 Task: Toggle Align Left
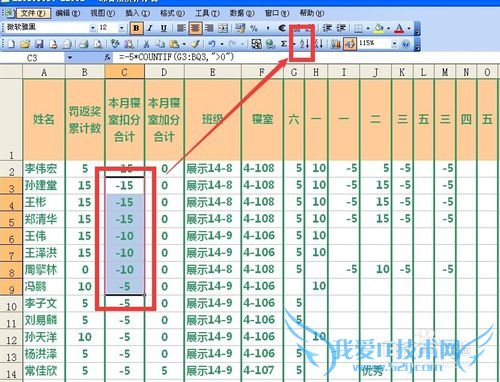[181, 28]
